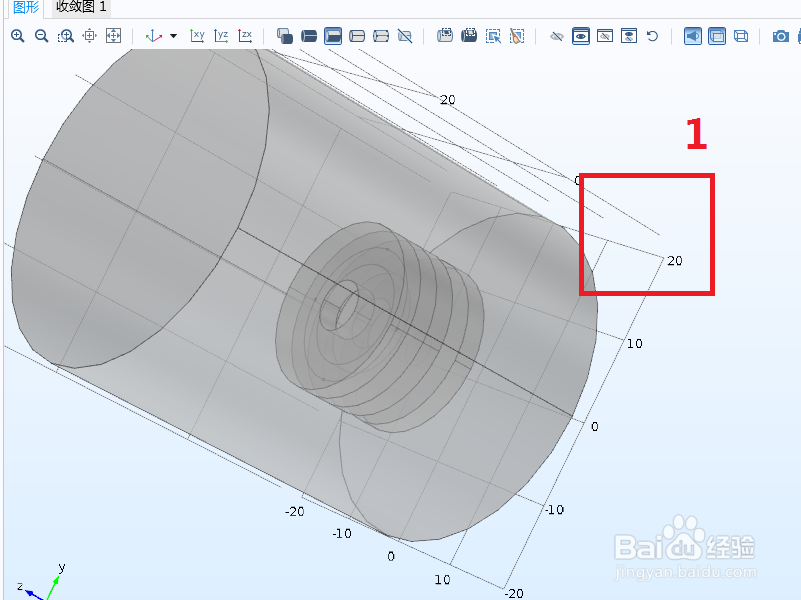Screen dimensions: 801x600
Task: Select the boundaries selection icon
Action: coord(309,36)
